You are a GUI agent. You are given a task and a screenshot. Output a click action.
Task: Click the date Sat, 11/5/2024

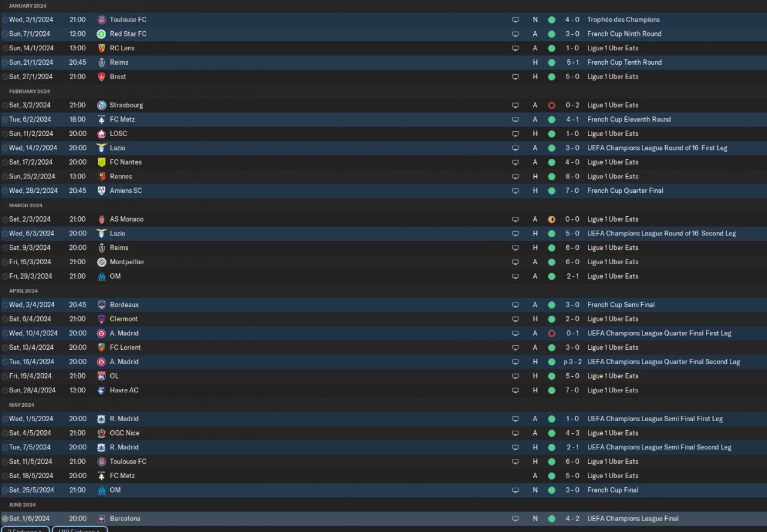click(x=31, y=462)
